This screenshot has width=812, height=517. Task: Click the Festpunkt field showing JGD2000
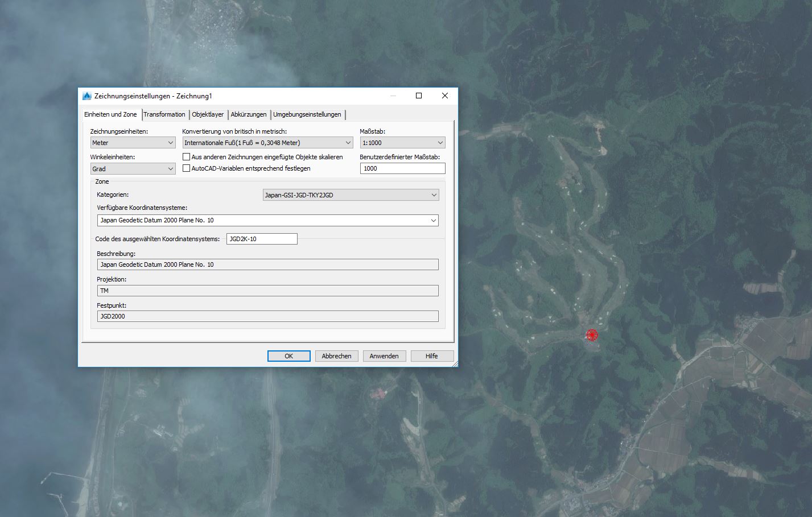pos(267,316)
